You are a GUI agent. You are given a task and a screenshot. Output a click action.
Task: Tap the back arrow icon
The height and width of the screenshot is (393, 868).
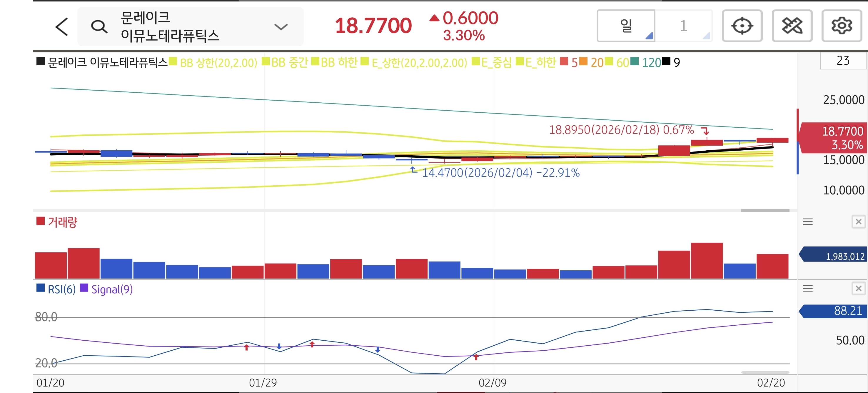(62, 27)
